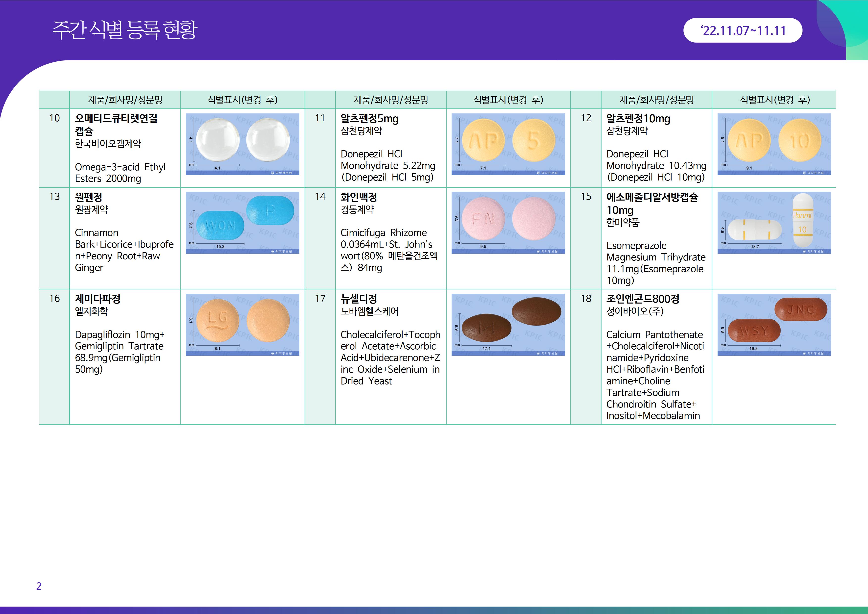Click the row number 15 cell
The image size is (868, 614).
586,197
